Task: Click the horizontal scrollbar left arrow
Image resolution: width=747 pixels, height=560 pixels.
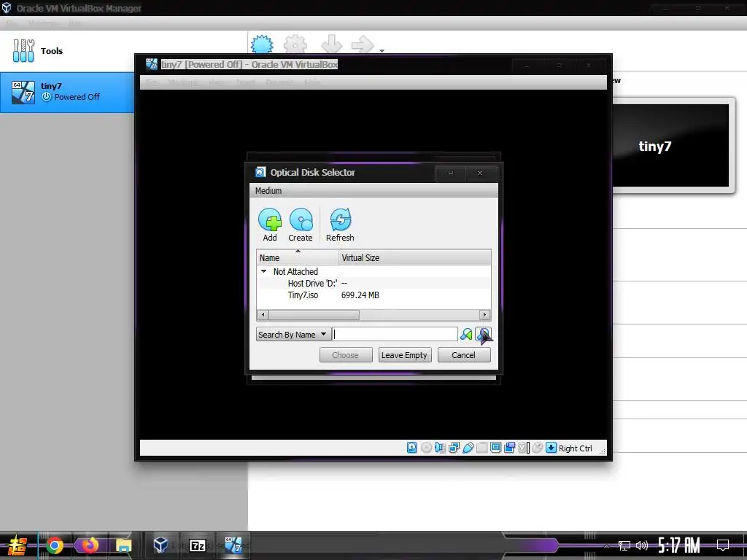Action: 263,315
